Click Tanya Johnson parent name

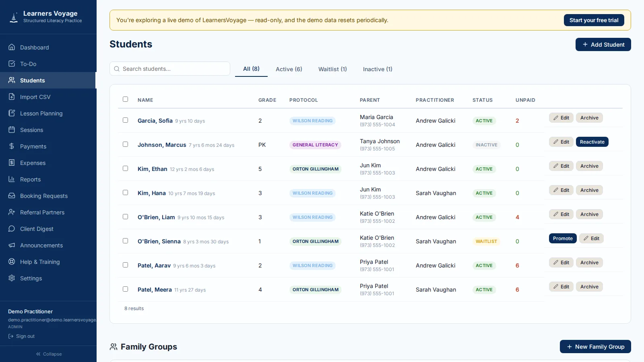tap(380, 141)
